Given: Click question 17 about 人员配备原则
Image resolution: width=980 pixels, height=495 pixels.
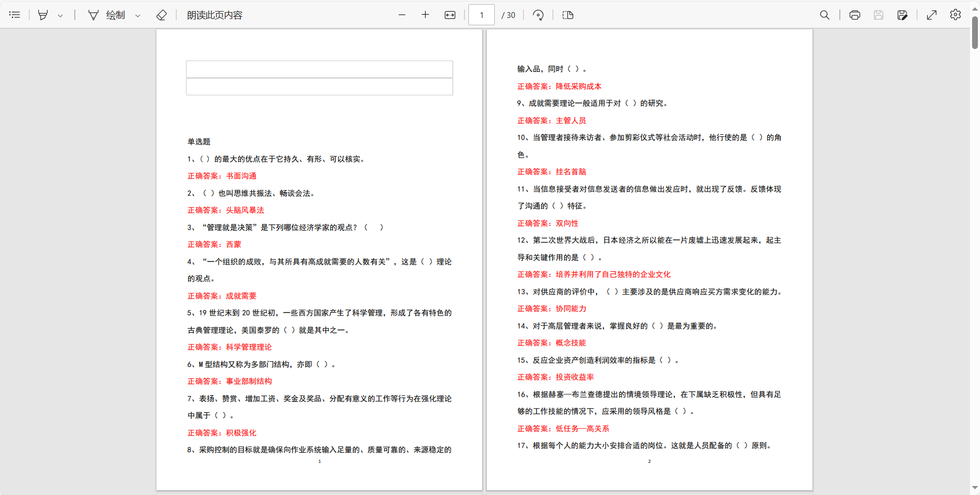Looking at the screenshot, I should pos(646,445).
